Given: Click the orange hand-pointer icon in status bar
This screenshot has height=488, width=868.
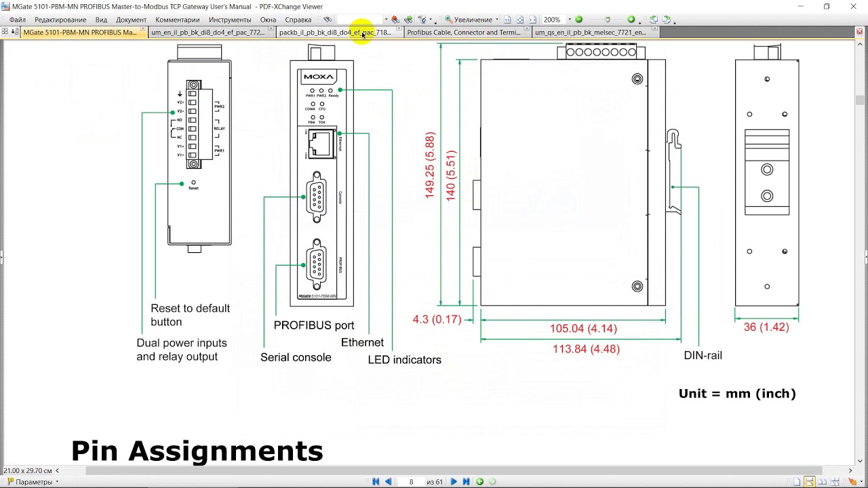Looking at the screenshot, I should (852, 482).
